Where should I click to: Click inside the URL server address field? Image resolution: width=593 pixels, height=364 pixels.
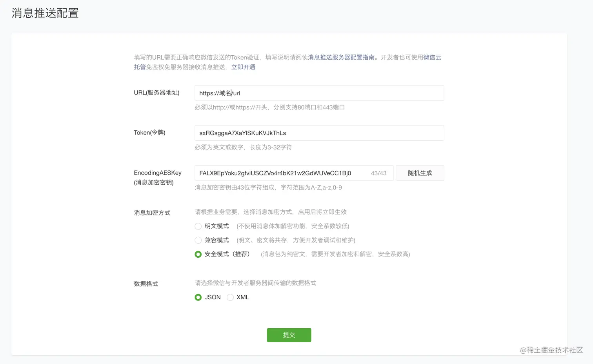319,93
